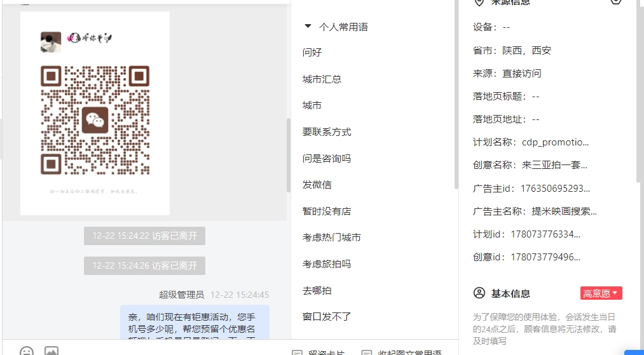Collapse the 个人常用语 section

pos(308,27)
